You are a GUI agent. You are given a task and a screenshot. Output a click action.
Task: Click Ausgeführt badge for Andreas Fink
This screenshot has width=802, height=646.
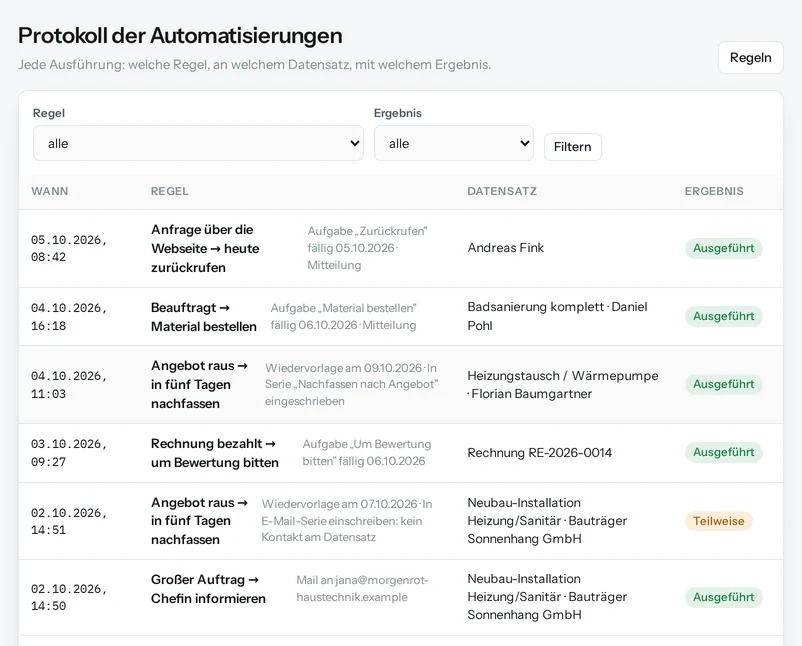tap(723, 249)
